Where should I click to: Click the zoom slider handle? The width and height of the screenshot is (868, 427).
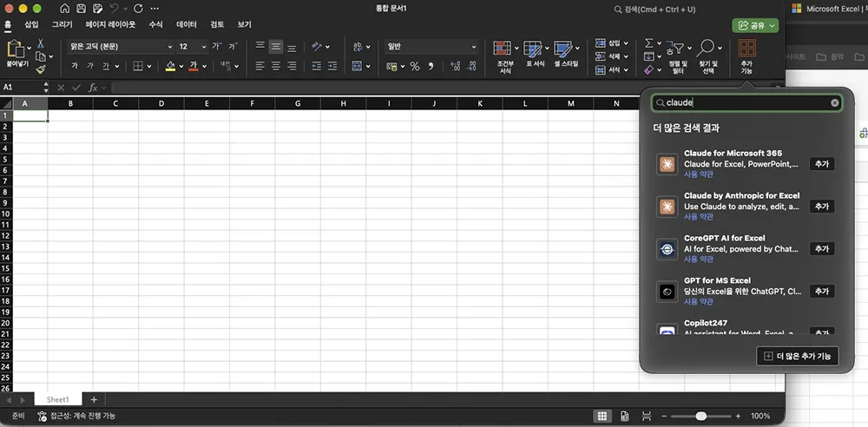point(701,416)
